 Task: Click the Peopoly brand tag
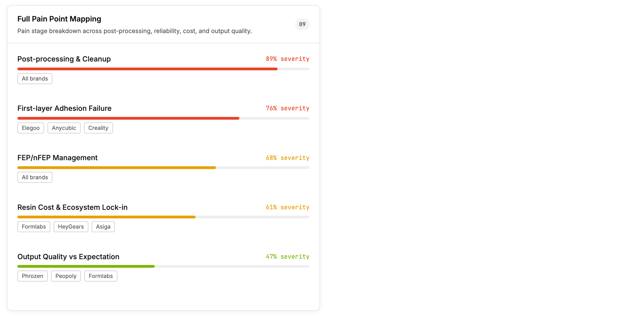[66, 276]
